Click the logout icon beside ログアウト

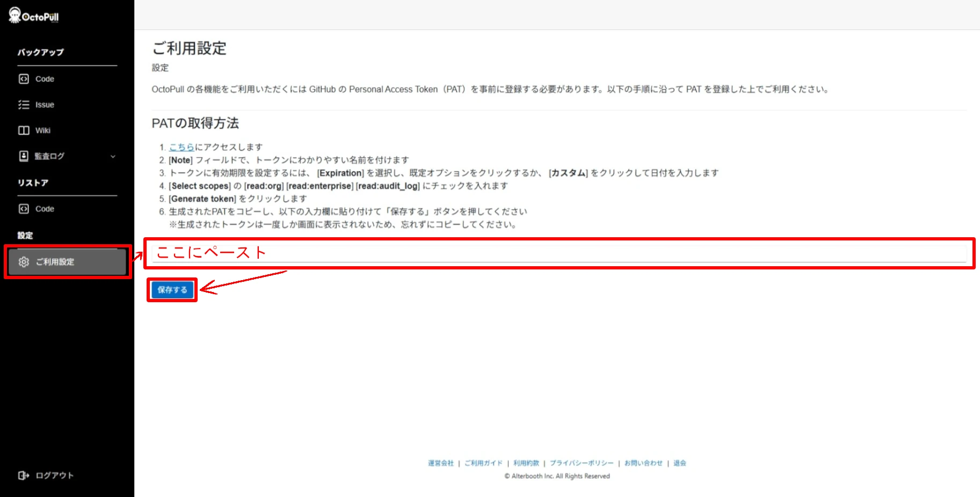coord(23,476)
